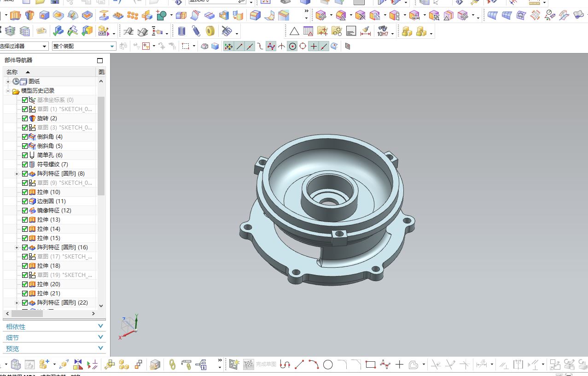588x376 pixels.
Task: Select the sketch Line tool in bottom toolbar
Action: click(x=299, y=364)
